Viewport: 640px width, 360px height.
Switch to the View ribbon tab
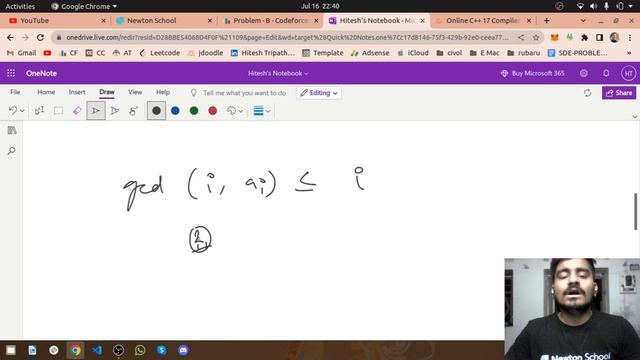click(135, 92)
